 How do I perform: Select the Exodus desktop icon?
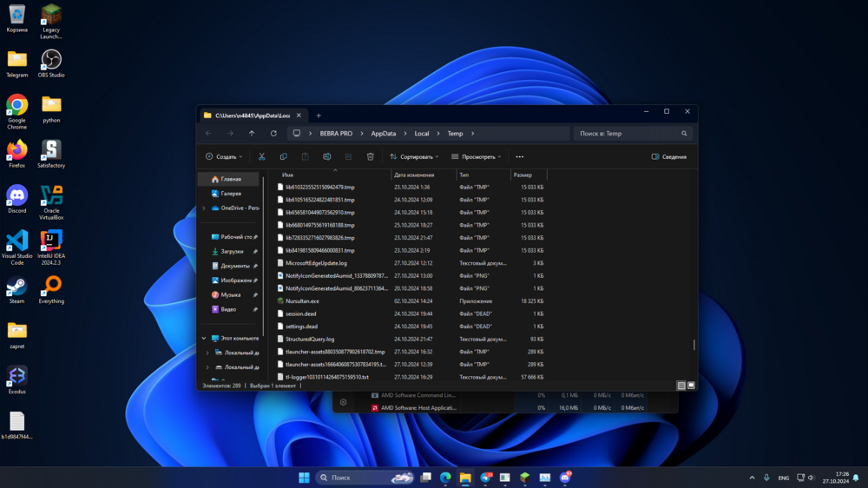click(17, 380)
